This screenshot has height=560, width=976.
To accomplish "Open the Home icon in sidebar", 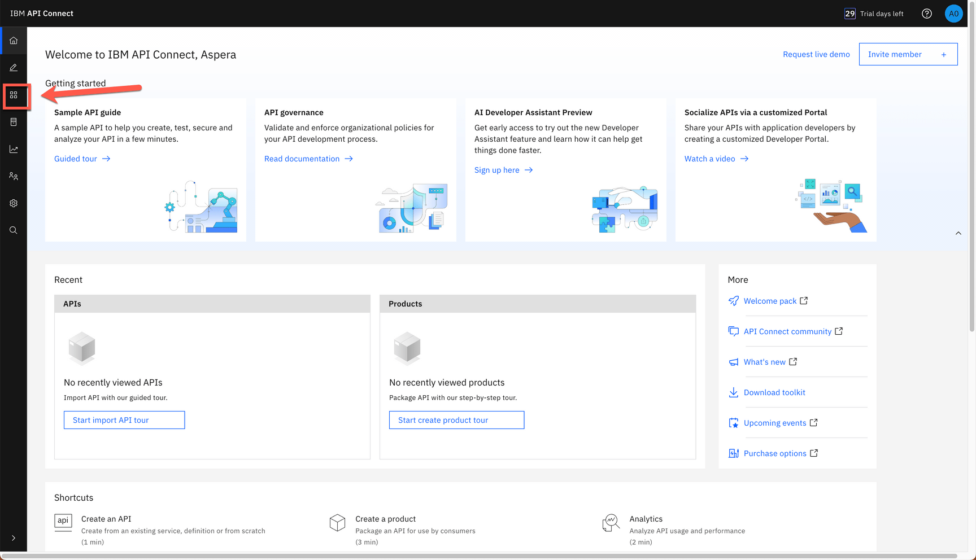I will coord(14,41).
